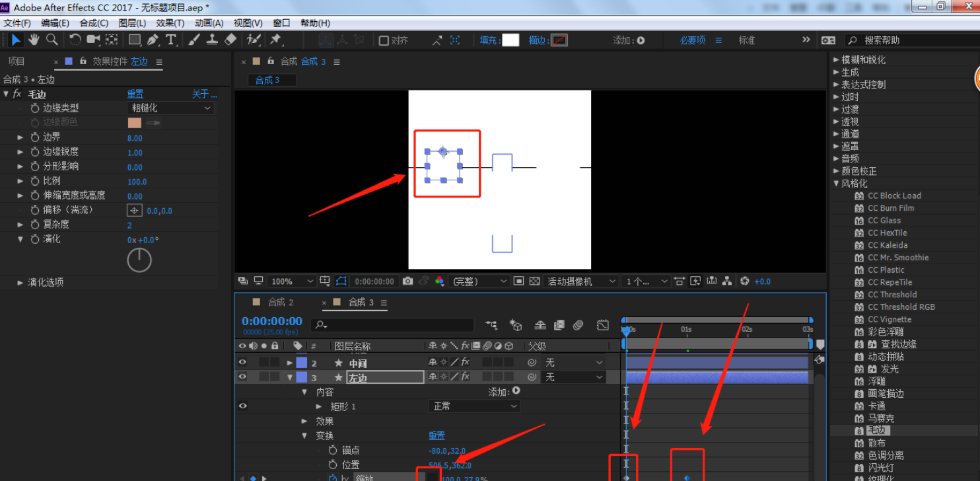Click 重置 link beside 变换
The height and width of the screenshot is (481, 980).
pyautogui.click(x=437, y=435)
